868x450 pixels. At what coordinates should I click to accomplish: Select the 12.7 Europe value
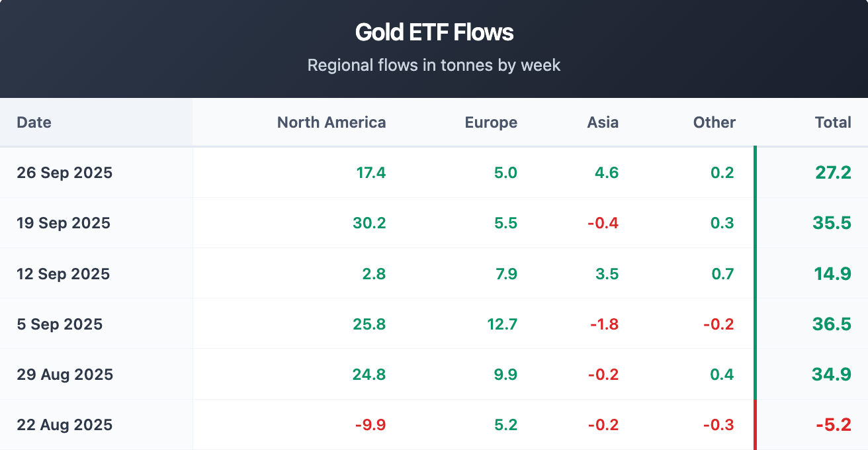pyautogui.click(x=503, y=324)
